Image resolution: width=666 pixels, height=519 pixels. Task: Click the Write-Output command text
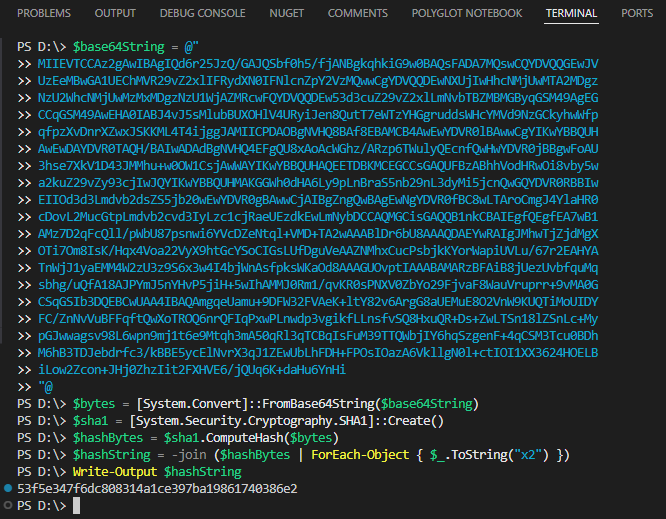(116, 471)
